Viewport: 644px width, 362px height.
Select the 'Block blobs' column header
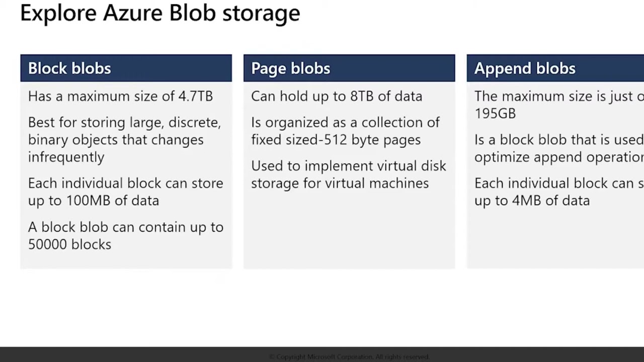(126, 68)
